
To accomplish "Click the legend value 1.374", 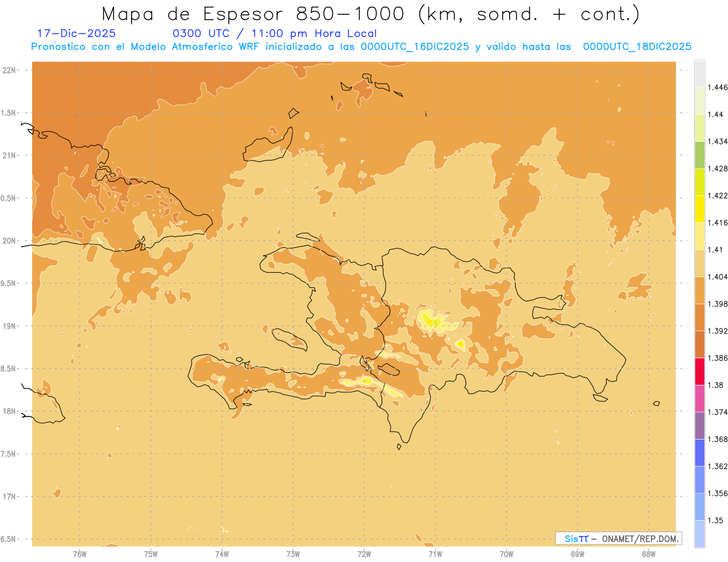I will click(717, 412).
